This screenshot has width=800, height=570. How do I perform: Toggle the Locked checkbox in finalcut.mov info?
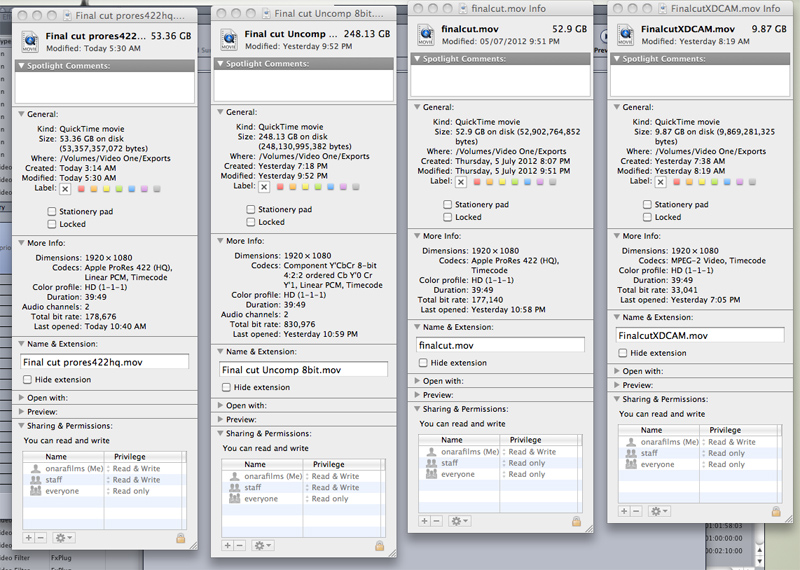tap(448, 217)
